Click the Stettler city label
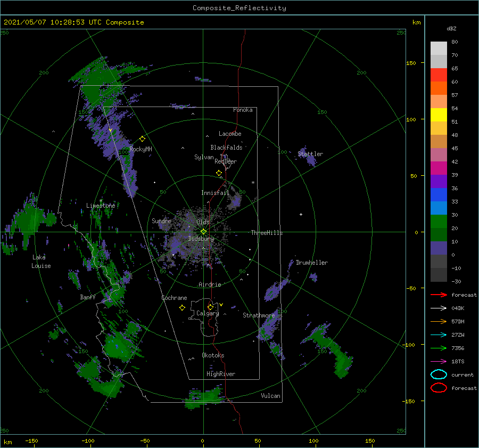The height and width of the screenshot is (448, 479). (310, 154)
